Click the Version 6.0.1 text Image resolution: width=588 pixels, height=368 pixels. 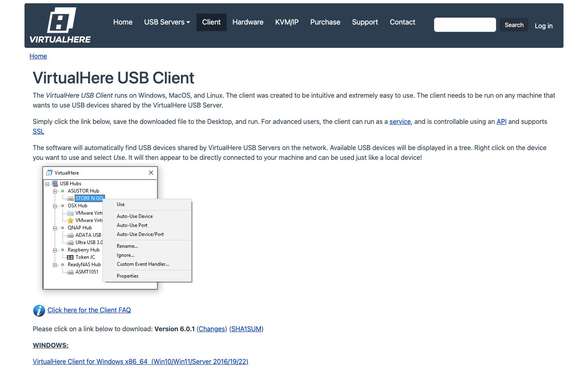174,329
